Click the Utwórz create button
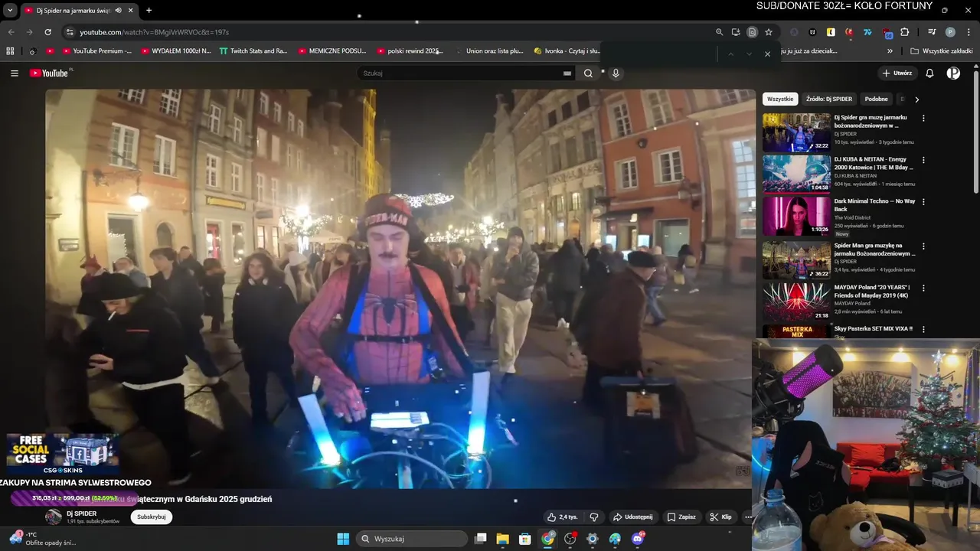The width and height of the screenshot is (980, 551). 897,73
